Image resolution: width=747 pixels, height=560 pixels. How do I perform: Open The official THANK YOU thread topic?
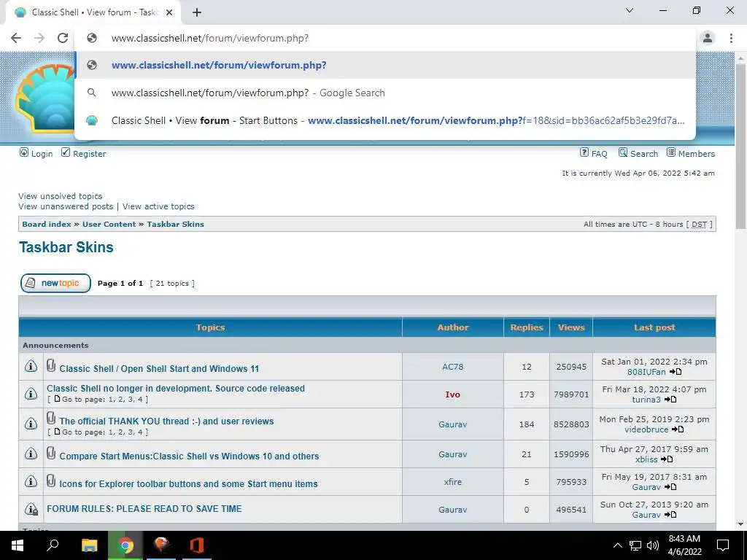167,421
